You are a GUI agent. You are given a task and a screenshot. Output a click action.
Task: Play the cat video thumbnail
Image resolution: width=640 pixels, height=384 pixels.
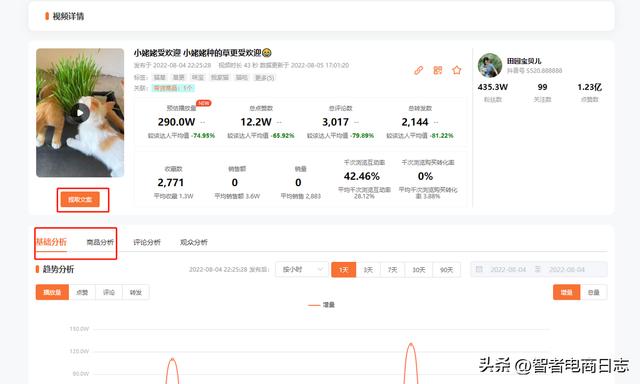(x=80, y=113)
